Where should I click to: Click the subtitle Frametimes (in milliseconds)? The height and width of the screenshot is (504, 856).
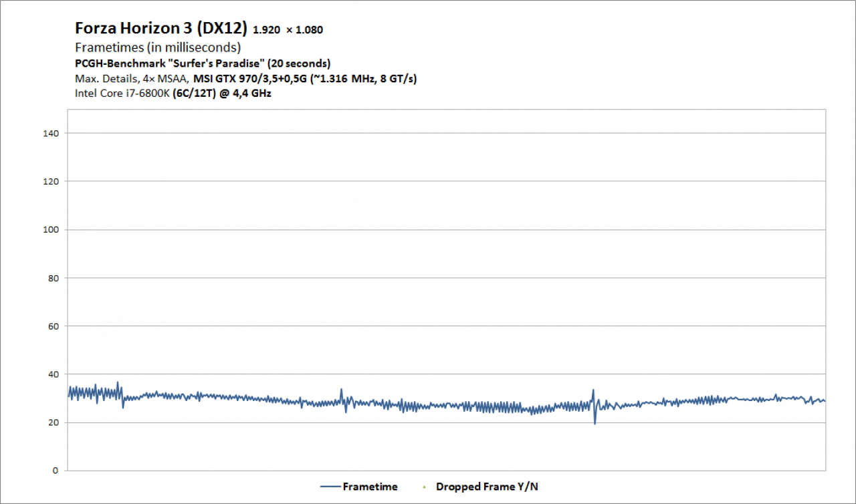[x=158, y=47]
